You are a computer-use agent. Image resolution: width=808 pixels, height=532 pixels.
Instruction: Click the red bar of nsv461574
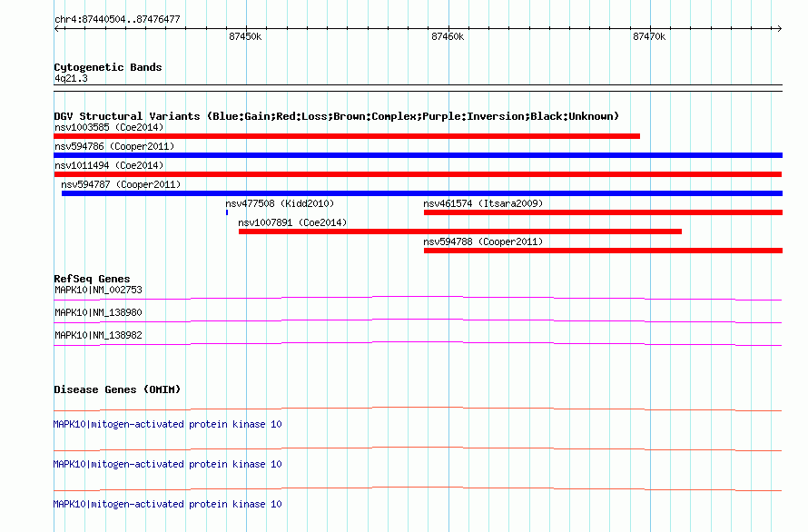tap(603, 212)
